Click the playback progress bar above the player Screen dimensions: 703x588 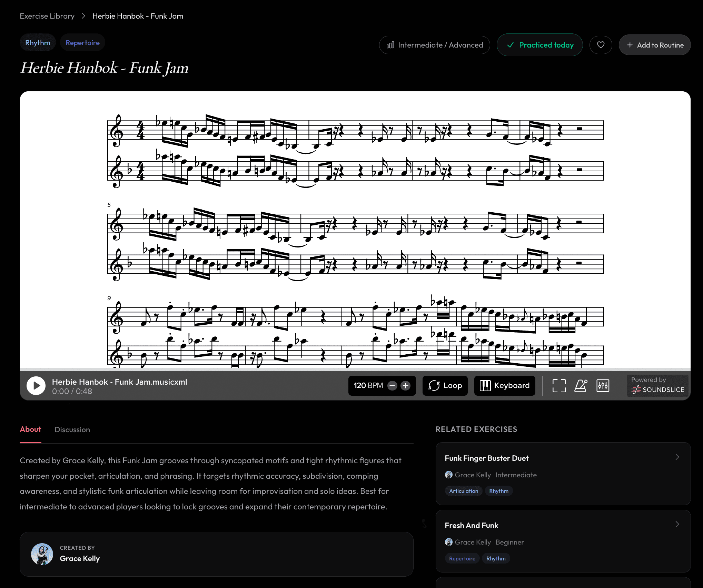click(x=355, y=369)
